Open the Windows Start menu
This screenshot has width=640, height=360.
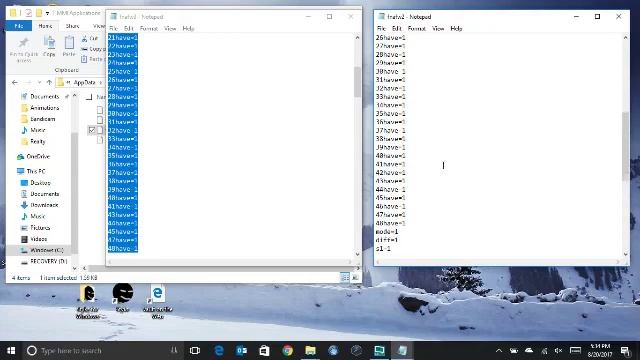click(x=11, y=351)
